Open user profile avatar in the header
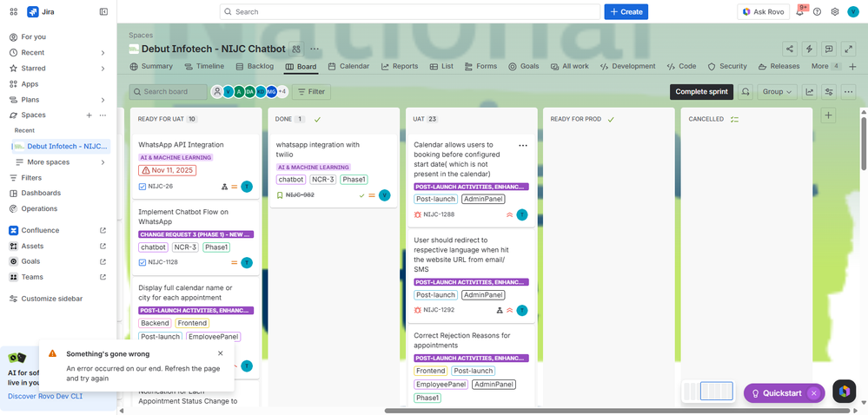868x415 pixels. point(852,11)
